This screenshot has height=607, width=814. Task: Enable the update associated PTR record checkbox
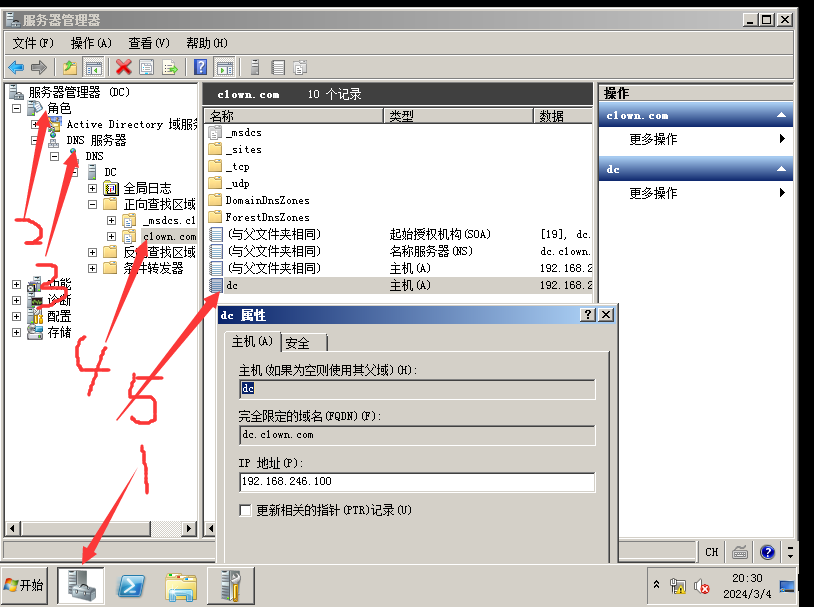point(246,510)
